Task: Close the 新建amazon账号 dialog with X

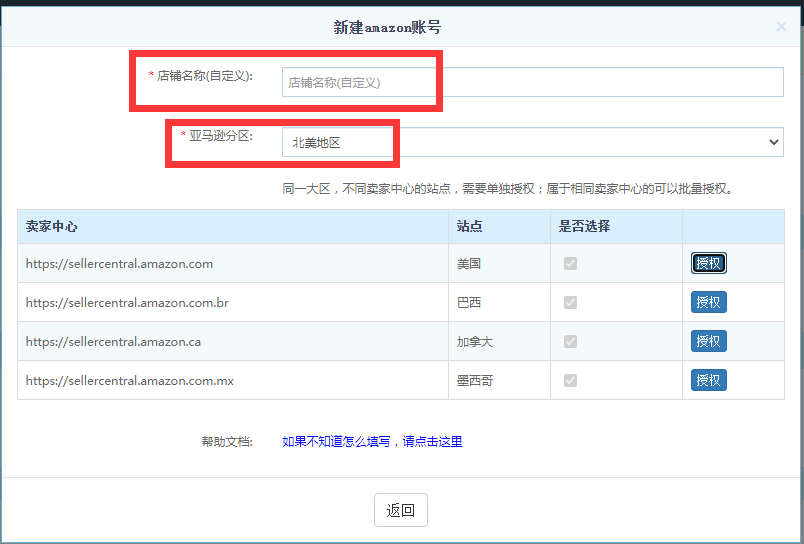Action: [781, 26]
